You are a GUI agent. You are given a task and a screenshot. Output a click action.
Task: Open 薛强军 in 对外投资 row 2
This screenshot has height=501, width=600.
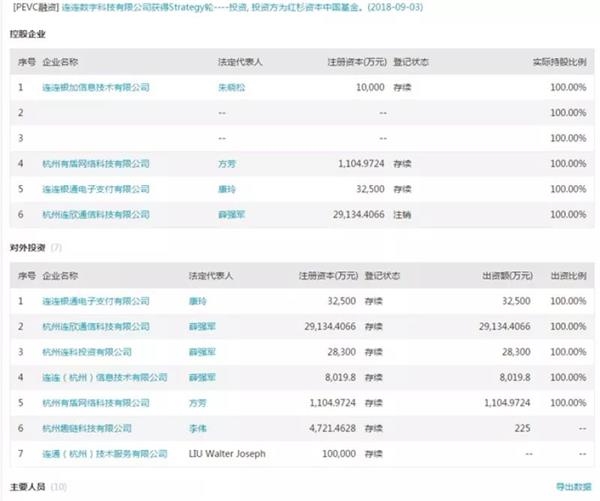(202, 326)
